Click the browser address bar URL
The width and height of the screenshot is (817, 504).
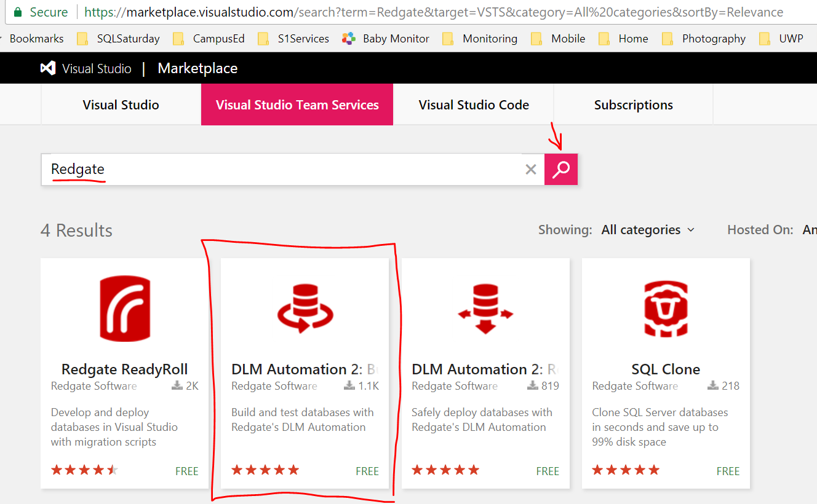pos(434,12)
